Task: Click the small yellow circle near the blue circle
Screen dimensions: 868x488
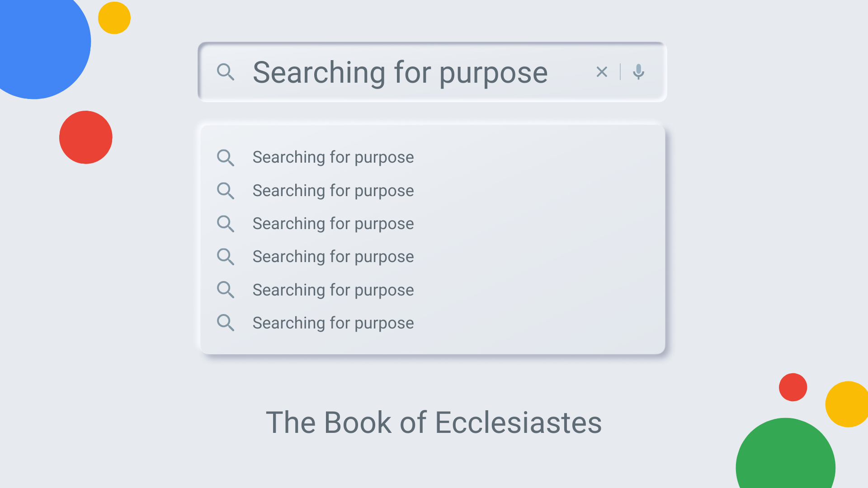Action: pyautogui.click(x=114, y=18)
